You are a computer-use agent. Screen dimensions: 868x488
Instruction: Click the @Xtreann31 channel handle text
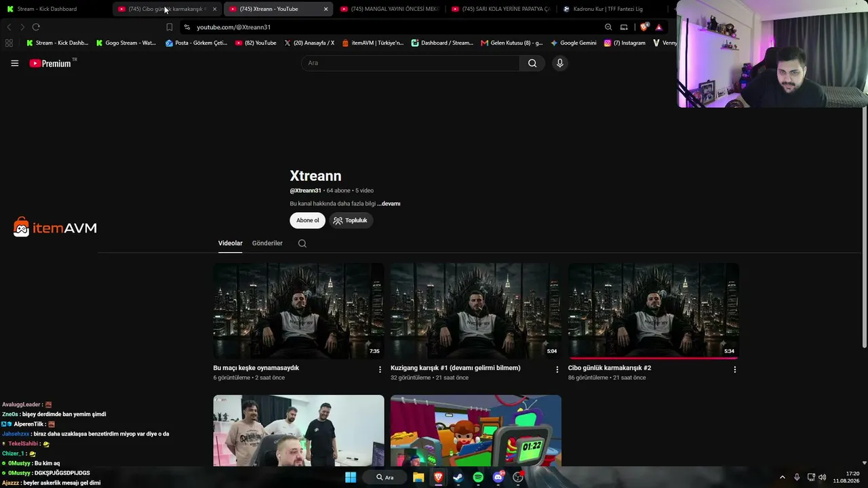click(x=305, y=190)
